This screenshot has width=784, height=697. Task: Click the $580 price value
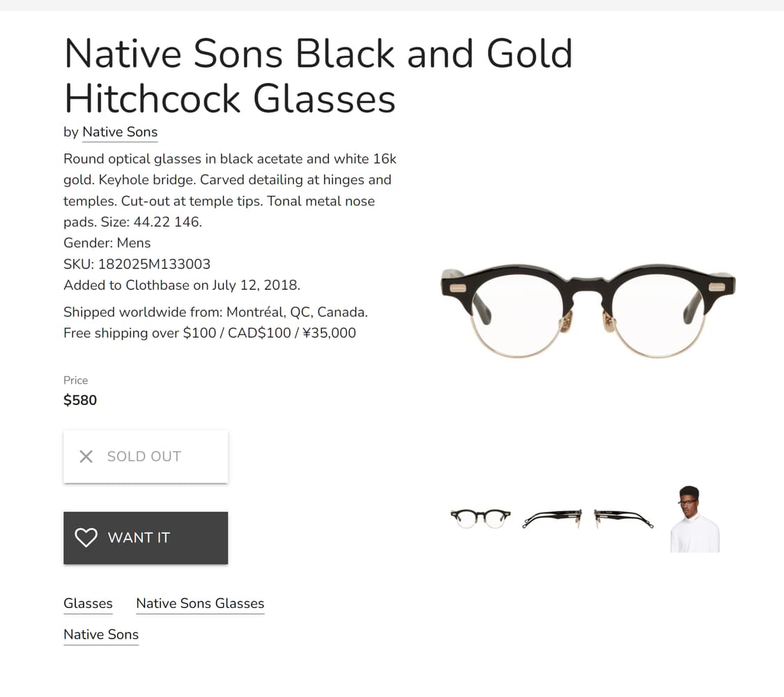click(x=80, y=400)
